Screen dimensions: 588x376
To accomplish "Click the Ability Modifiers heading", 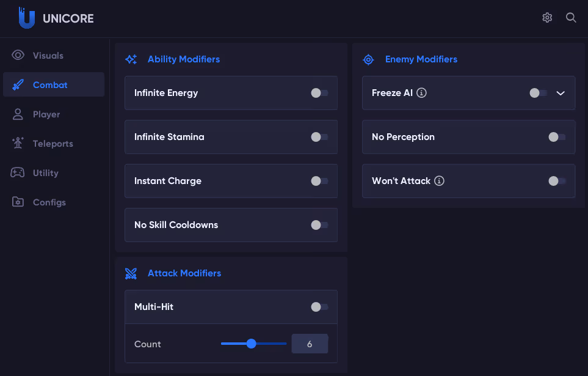I will (184, 59).
